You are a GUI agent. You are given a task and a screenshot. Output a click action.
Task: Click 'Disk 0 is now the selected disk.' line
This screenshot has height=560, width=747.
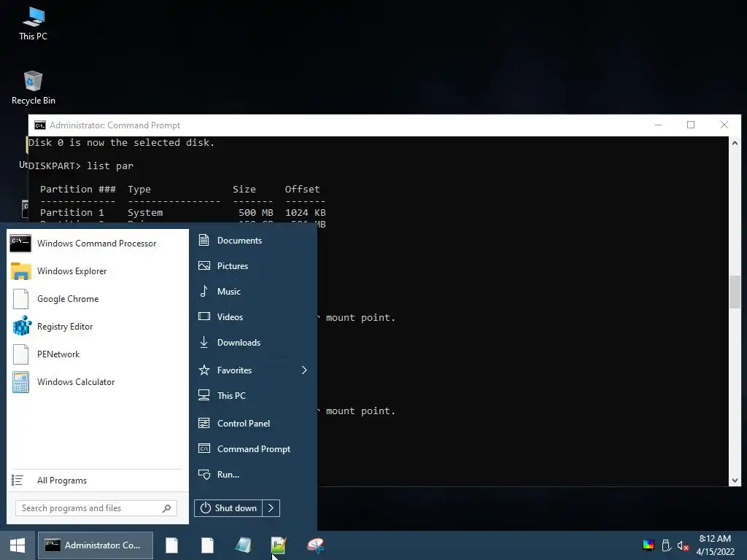pos(122,143)
